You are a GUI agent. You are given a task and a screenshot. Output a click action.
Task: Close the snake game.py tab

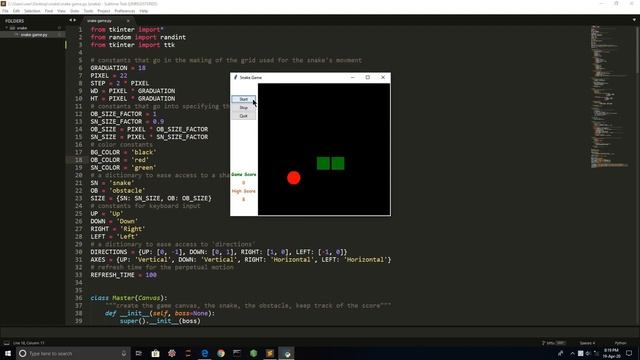coord(128,20)
